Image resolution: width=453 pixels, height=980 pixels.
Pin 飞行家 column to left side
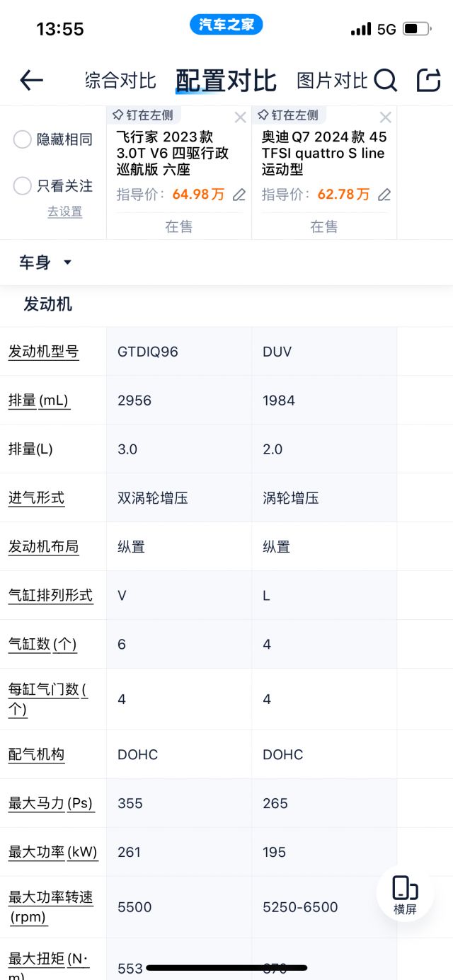pyautogui.click(x=143, y=115)
